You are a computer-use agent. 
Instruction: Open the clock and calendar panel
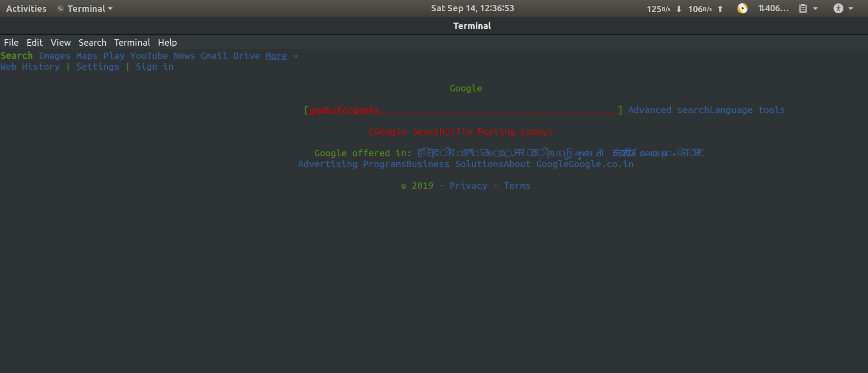click(472, 8)
